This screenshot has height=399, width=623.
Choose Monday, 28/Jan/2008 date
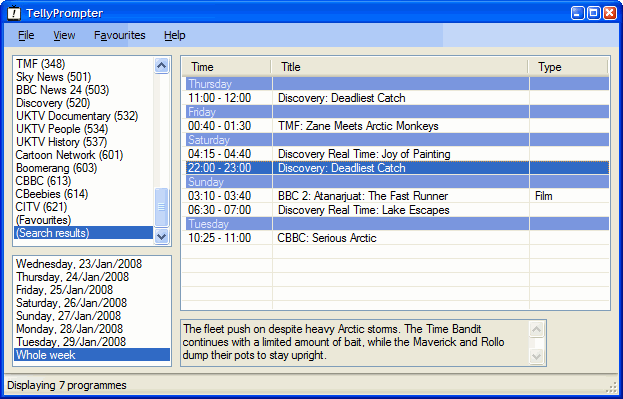click(x=92, y=329)
